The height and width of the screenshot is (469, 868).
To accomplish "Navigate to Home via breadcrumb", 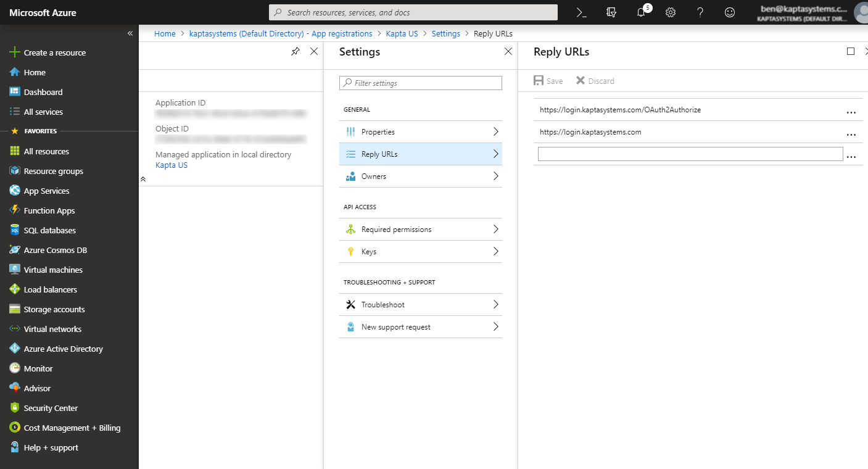I will pos(165,33).
